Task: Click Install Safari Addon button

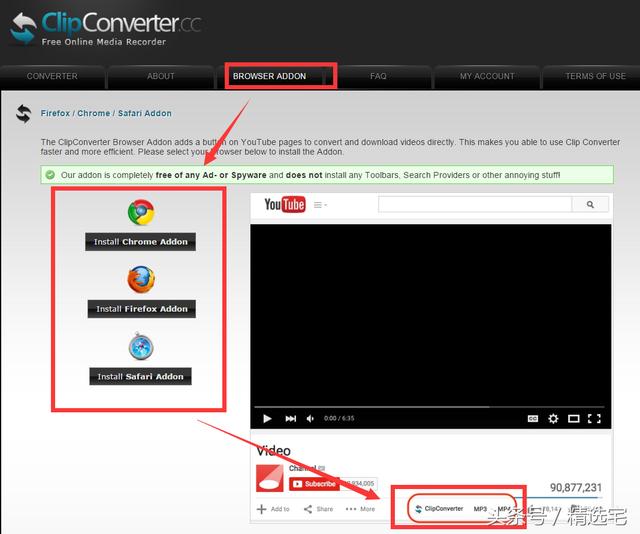Action: click(140, 376)
